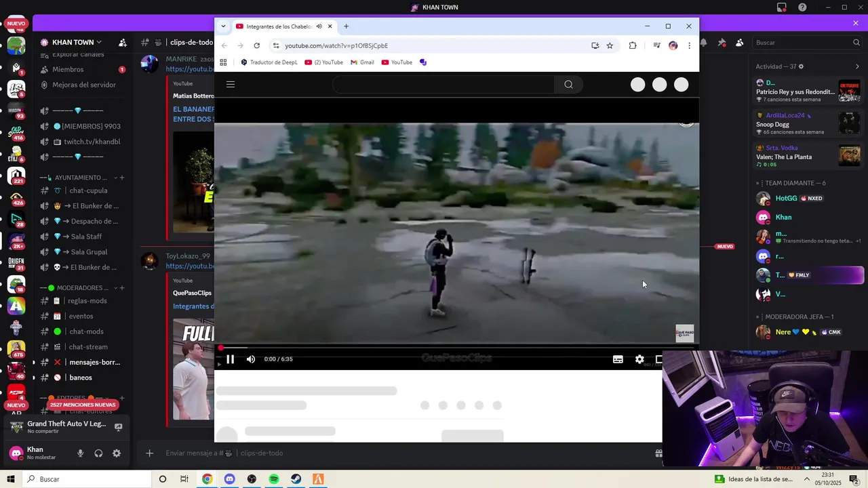Open a new Chrome tab
This screenshot has width=868, height=488.
pos(346,26)
